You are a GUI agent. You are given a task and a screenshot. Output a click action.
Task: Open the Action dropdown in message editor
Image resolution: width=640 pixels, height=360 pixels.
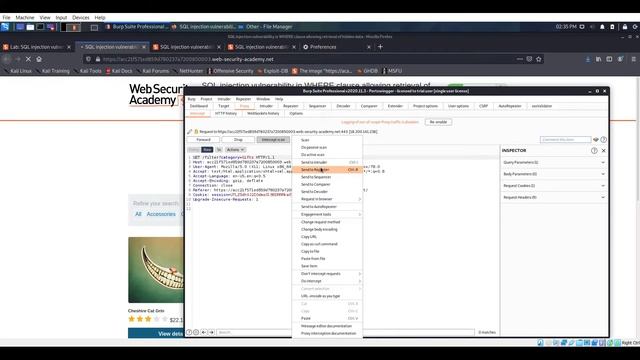tap(236, 150)
